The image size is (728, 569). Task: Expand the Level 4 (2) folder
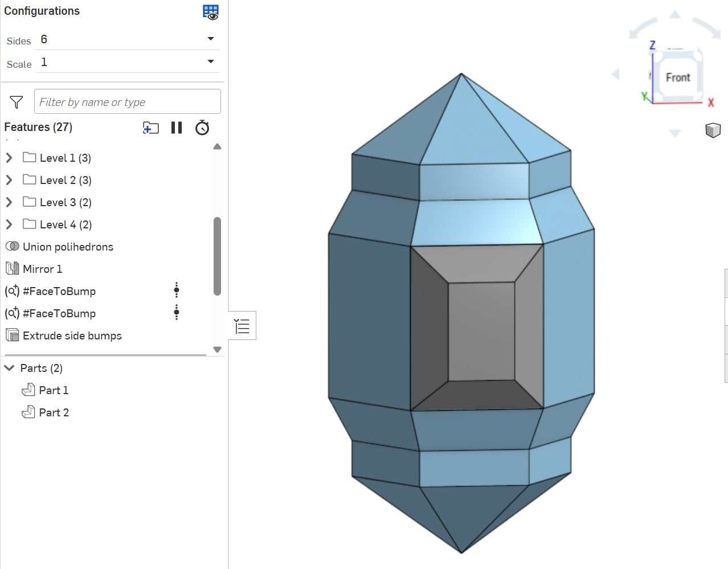[x=9, y=224]
